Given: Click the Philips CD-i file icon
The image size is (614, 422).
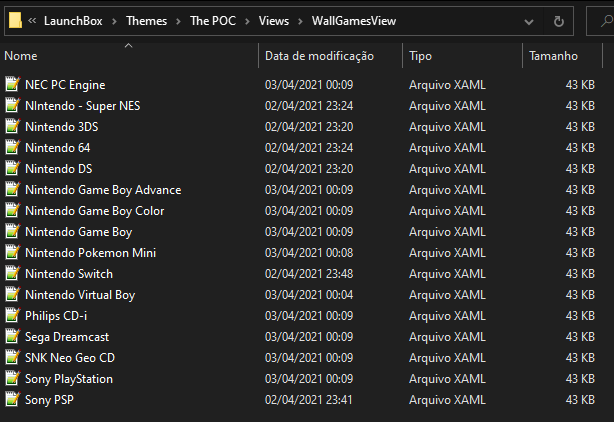Looking at the screenshot, I should coord(13,316).
